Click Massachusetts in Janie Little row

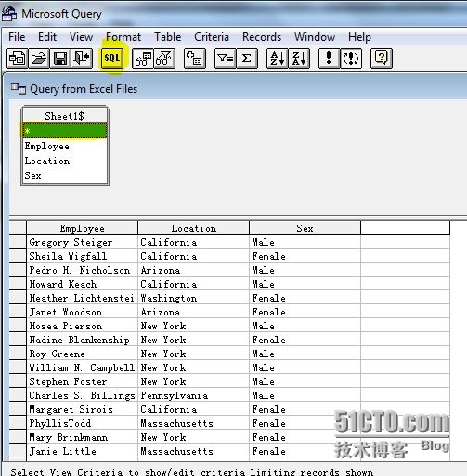194,451
